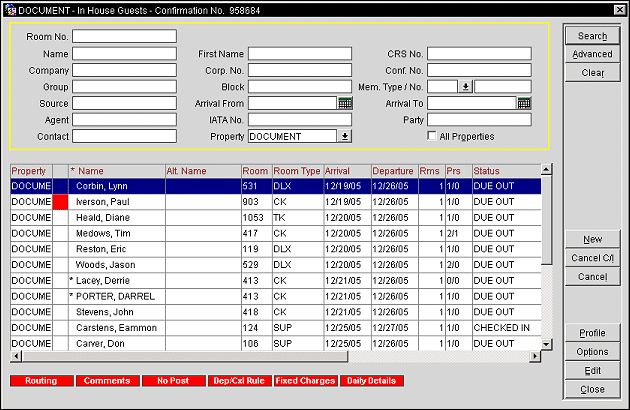Click the Cancel C/I button
The image size is (630, 410).
pyautogui.click(x=592, y=258)
